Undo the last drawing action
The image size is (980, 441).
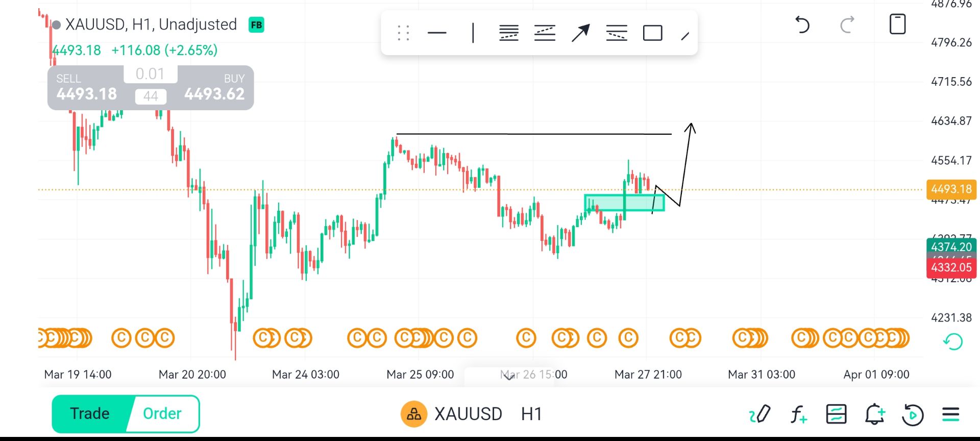click(x=802, y=24)
